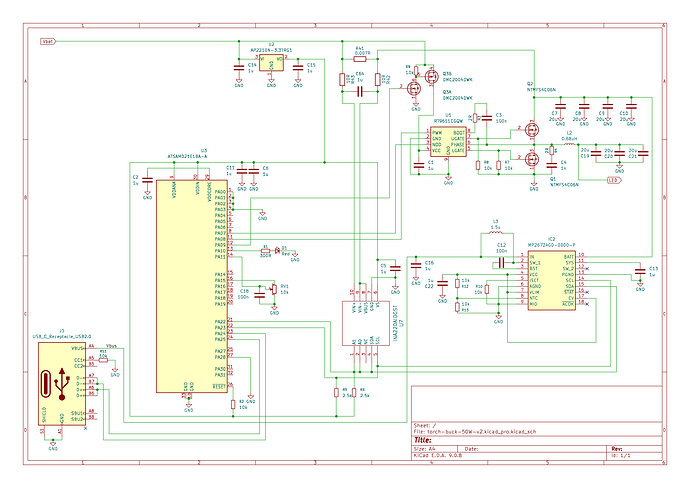
Task: Select the U5 gate driver IC body
Action: [448, 141]
